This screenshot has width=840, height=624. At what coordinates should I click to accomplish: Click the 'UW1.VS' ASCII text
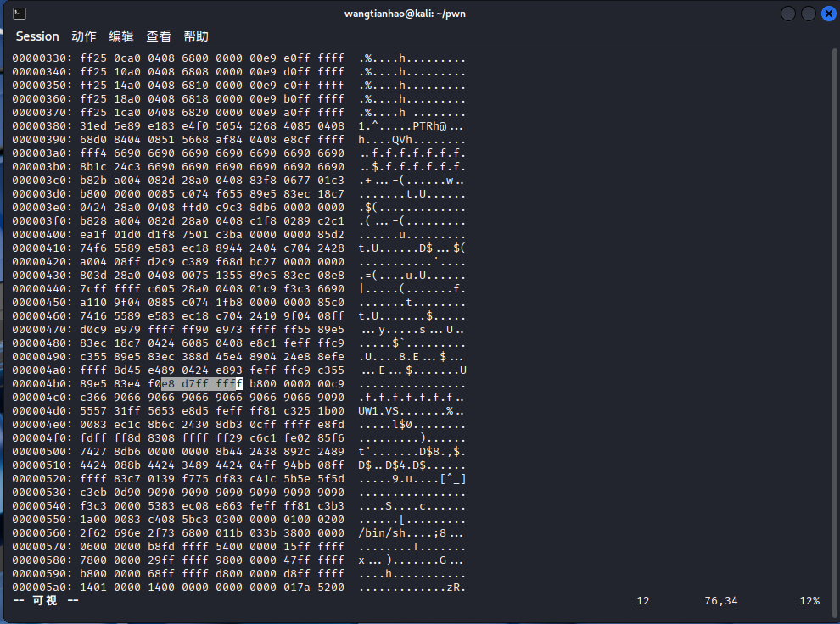click(378, 411)
